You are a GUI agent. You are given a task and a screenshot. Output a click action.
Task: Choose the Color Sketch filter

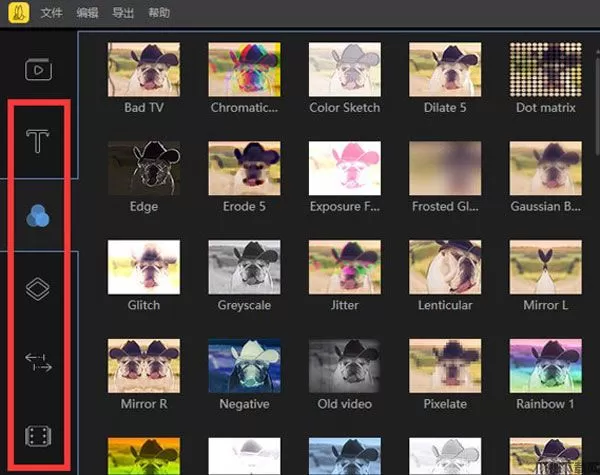345,69
